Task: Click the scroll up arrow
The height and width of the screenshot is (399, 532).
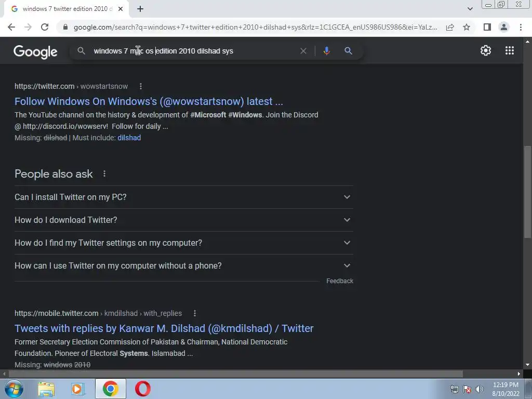Action: coord(527,42)
